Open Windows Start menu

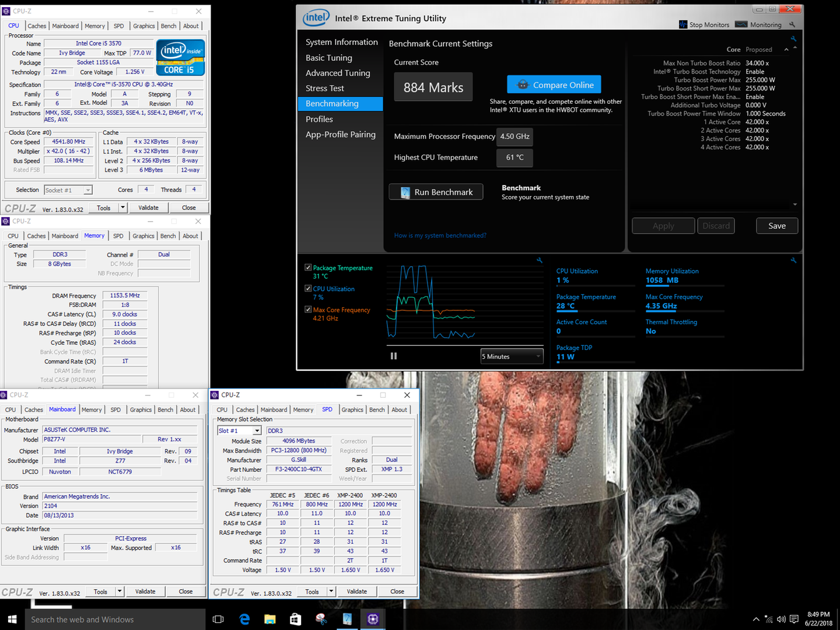click(12, 619)
